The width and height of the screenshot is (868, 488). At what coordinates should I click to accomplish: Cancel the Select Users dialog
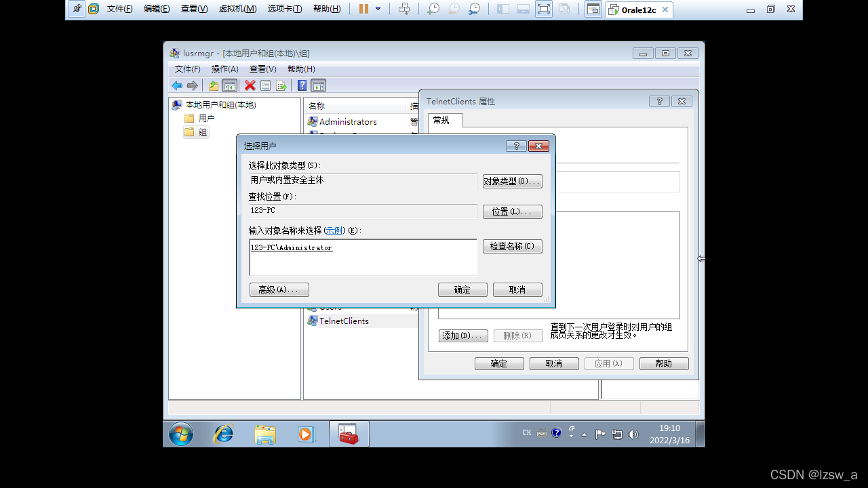(x=517, y=289)
